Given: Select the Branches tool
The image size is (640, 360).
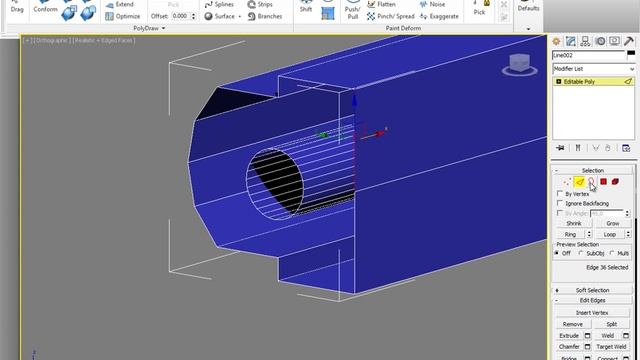Looking at the screenshot, I should [x=265, y=16].
